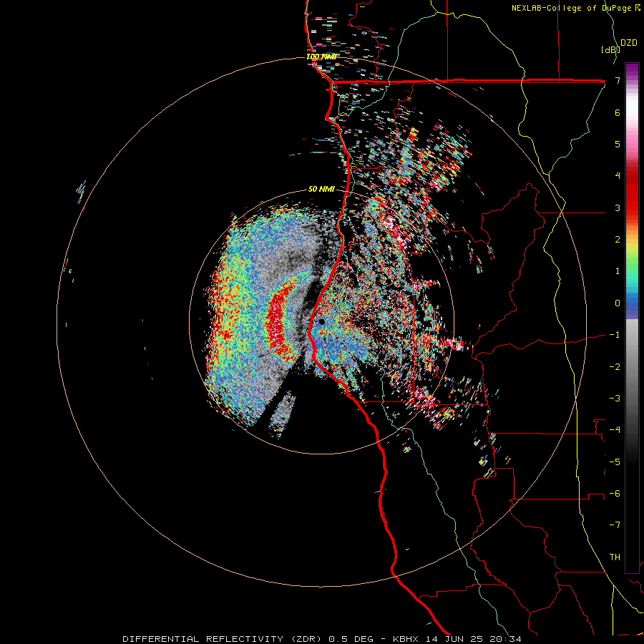Click the [dB] units label
The image size is (644, 644).
click(610, 49)
